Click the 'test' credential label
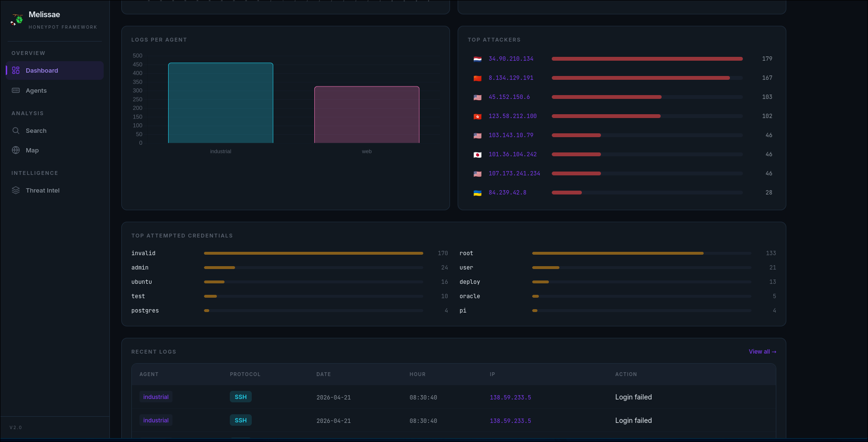This screenshot has width=868, height=442. [138, 296]
